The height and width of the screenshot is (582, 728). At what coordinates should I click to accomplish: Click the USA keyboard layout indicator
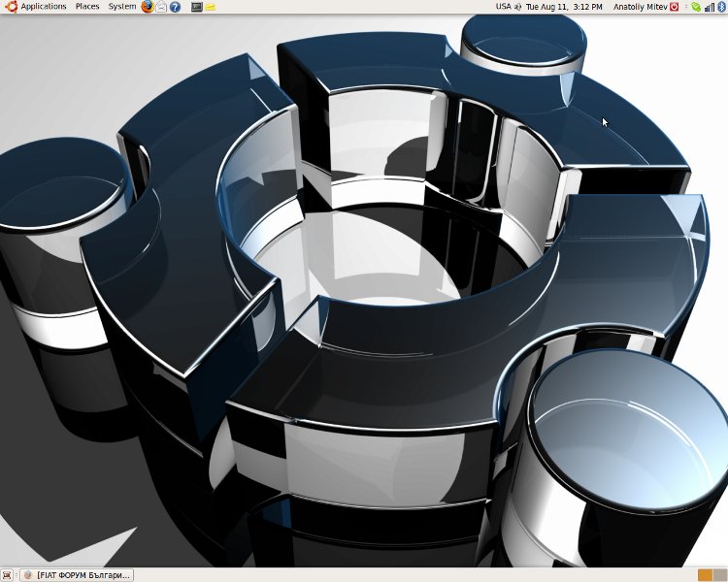[x=502, y=7]
